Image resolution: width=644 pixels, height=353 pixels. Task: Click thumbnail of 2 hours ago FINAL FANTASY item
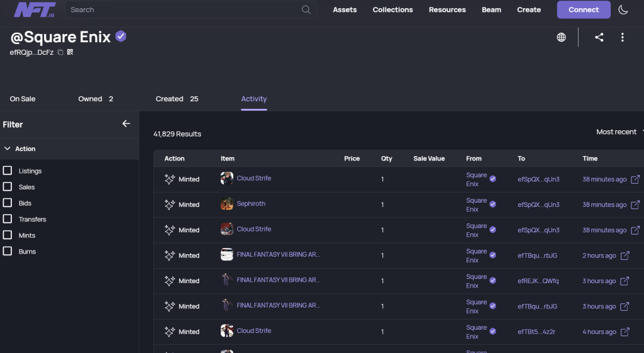226,254
